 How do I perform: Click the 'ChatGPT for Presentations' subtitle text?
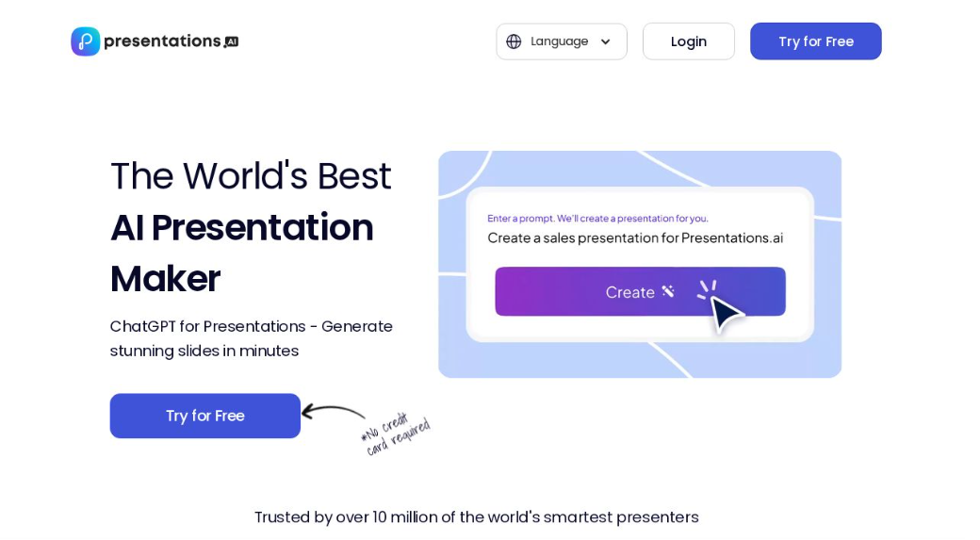251,338
